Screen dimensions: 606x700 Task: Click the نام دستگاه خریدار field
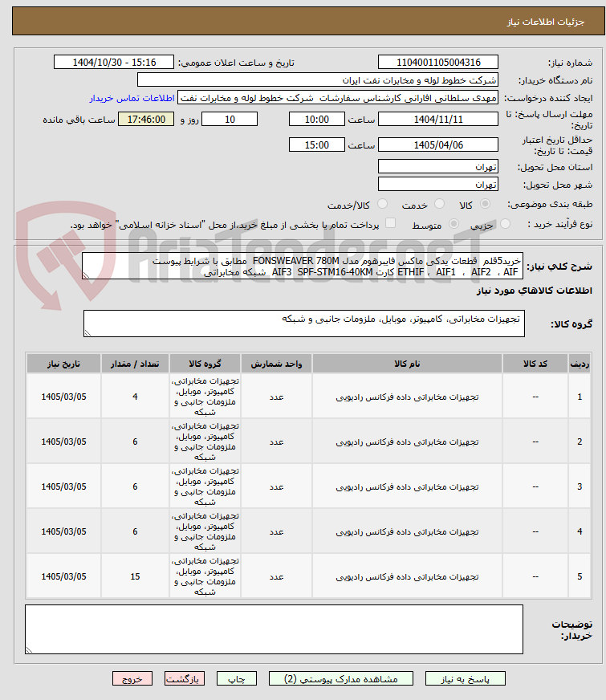point(318,80)
